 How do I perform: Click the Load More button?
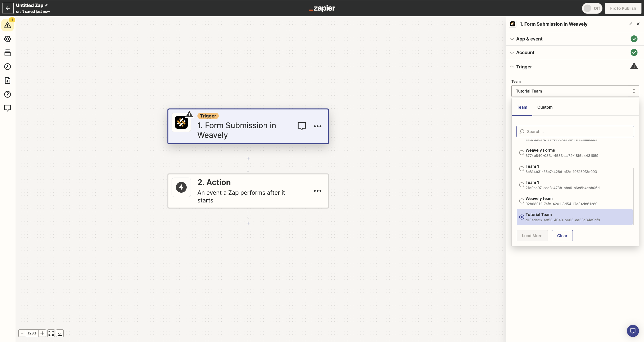pos(532,236)
